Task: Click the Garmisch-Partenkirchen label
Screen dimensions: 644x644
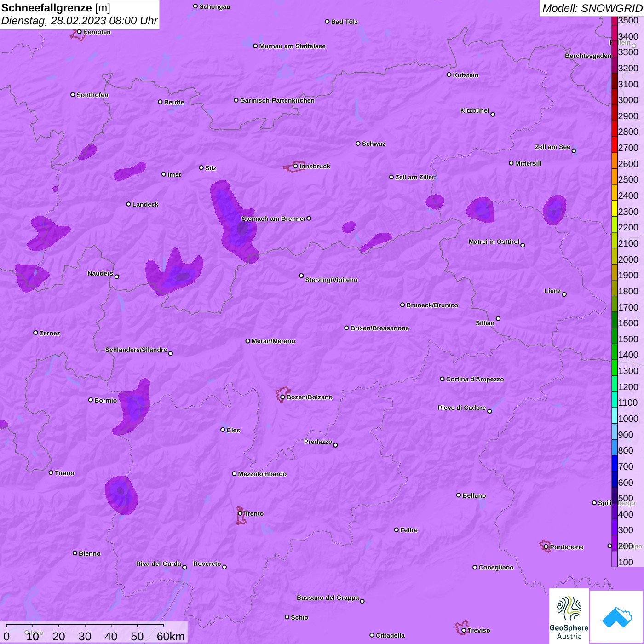Action: click(x=277, y=100)
